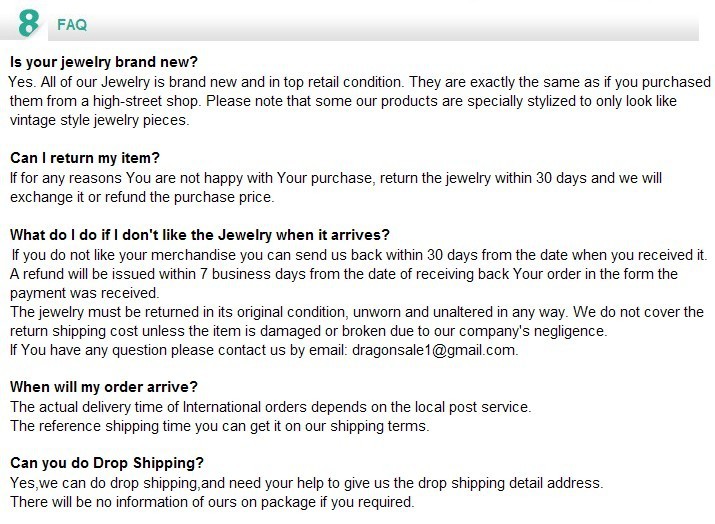Click the "payment was received" line
Screen dimensions: 715x524
(85, 293)
